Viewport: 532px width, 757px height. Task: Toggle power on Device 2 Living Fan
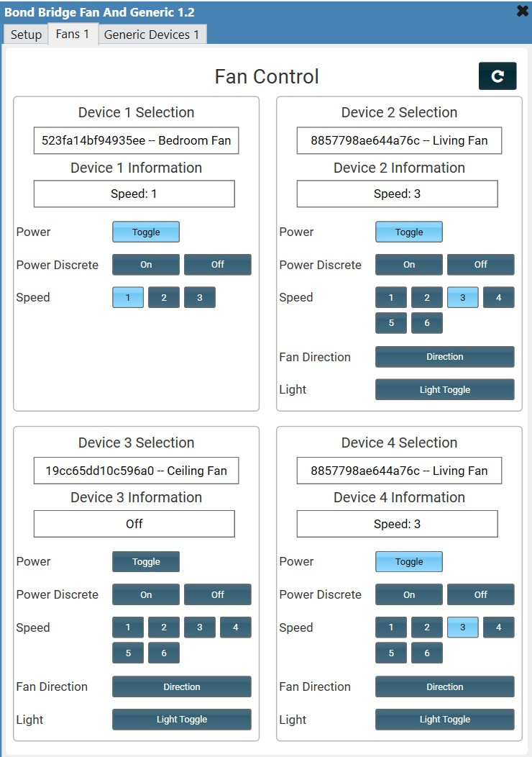click(x=408, y=232)
